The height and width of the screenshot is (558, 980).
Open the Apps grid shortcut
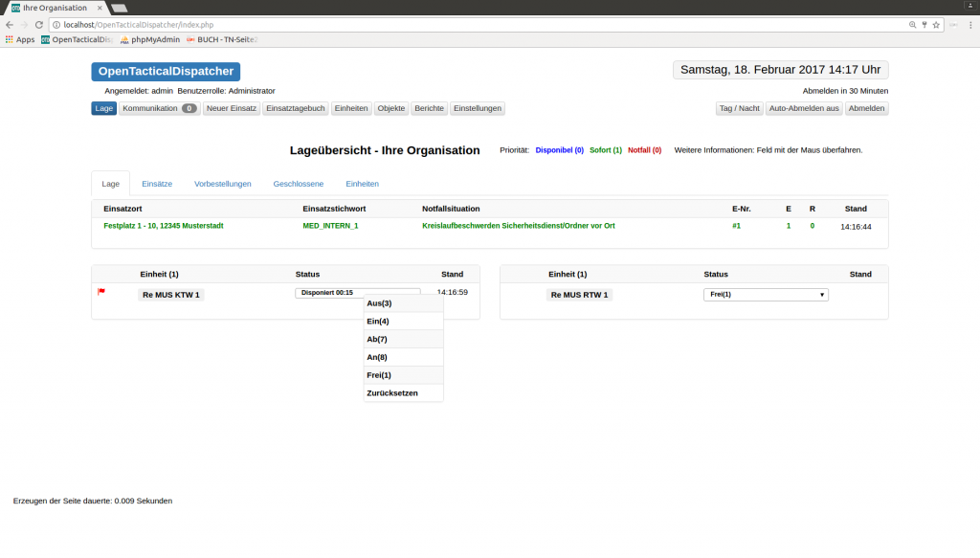(20, 39)
